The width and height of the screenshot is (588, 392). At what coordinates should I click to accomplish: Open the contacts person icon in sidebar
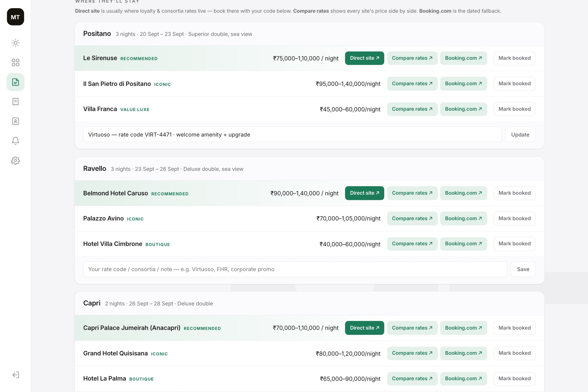tap(15, 121)
